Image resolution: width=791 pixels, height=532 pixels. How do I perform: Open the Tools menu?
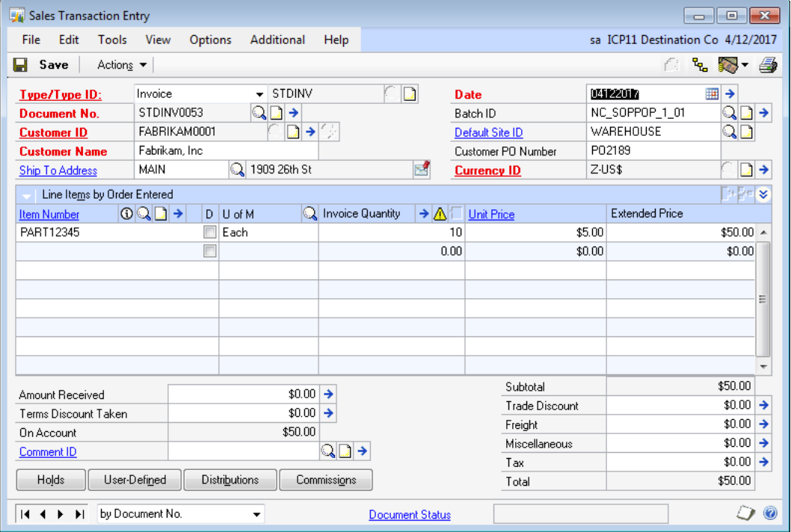pos(112,40)
